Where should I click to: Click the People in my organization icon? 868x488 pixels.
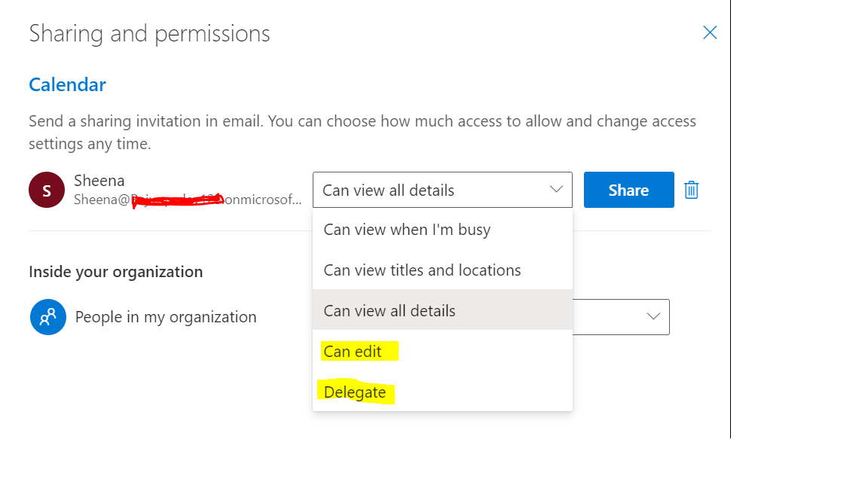tap(48, 317)
